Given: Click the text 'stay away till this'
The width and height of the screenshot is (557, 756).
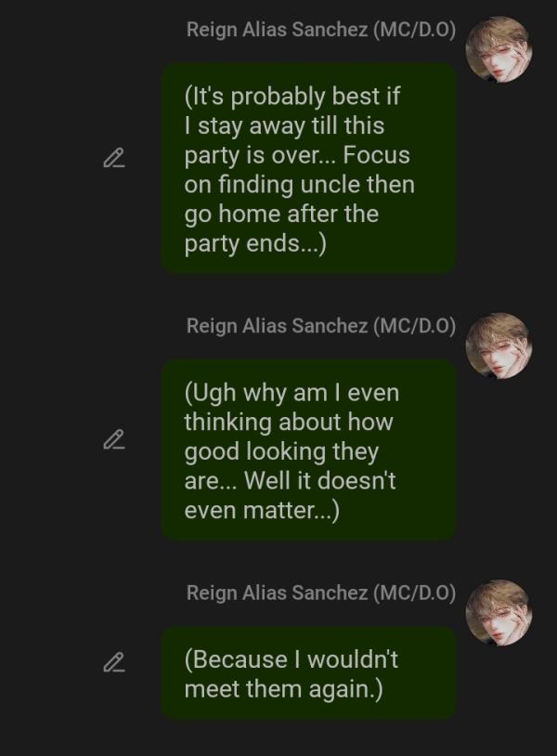Looking at the screenshot, I should (x=291, y=124).
